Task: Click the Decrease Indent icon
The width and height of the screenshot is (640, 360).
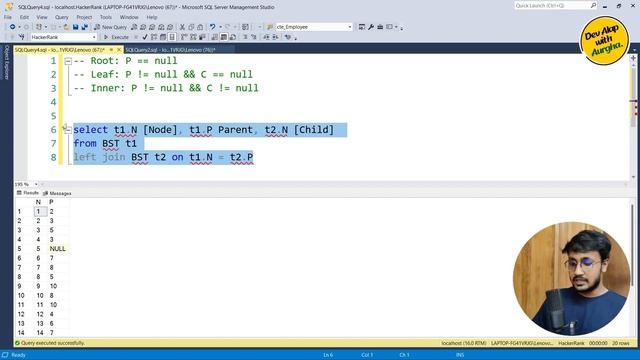Action: 266,37
